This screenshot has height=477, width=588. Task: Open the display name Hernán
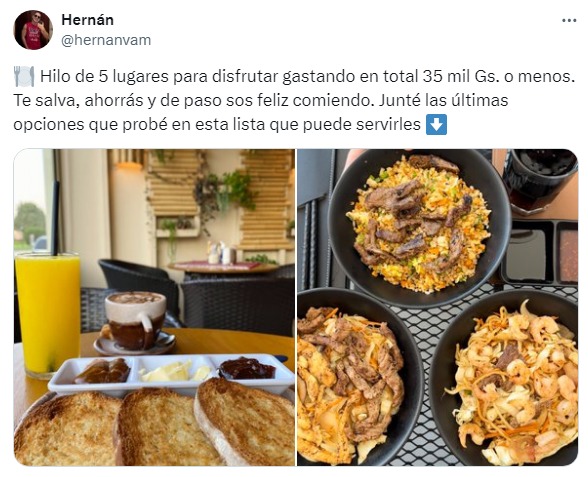(87, 20)
